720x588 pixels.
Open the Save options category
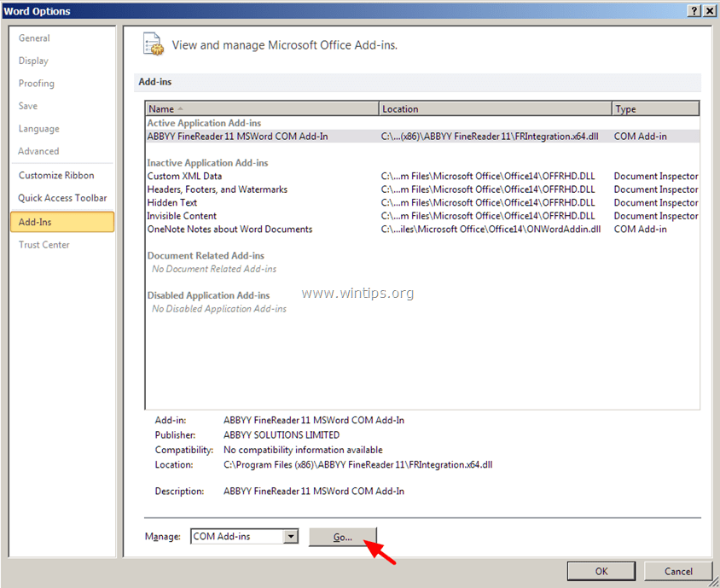click(28, 106)
